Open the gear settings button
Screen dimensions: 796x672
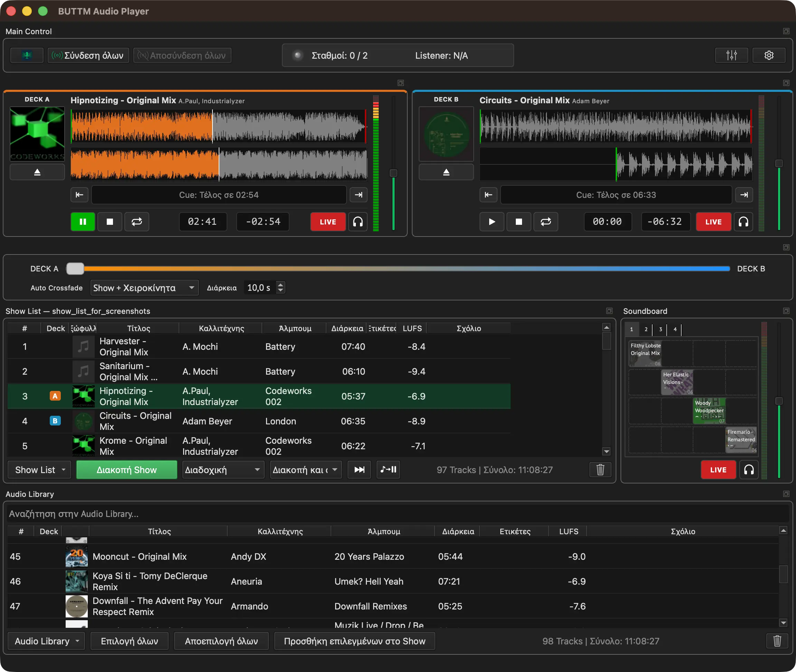tap(769, 55)
